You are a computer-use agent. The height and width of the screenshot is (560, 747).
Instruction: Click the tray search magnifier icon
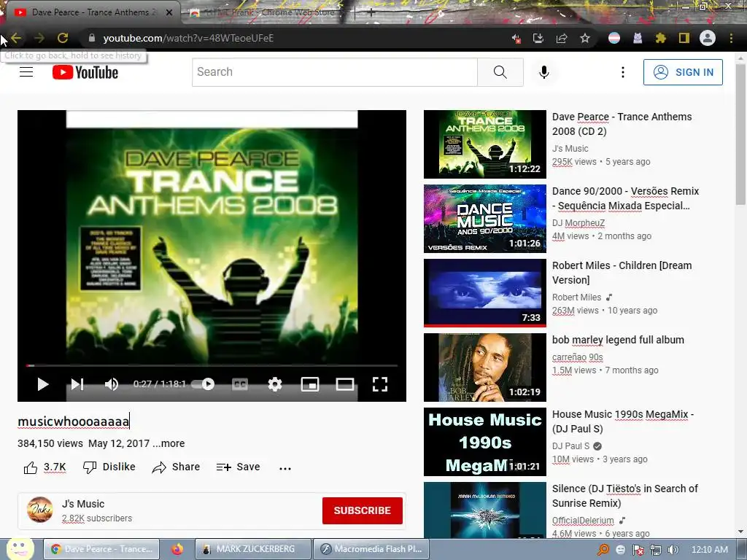(603, 550)
